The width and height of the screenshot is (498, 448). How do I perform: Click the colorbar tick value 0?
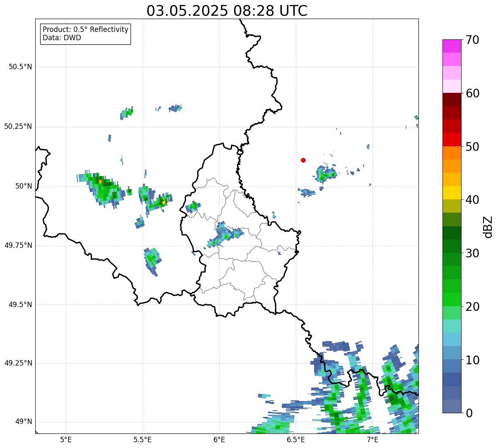tap(469, 413)
